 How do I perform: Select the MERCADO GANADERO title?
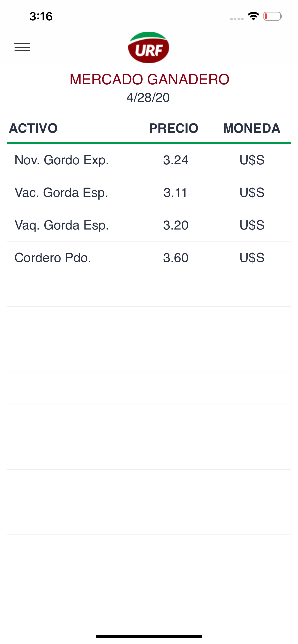tap(149, 80)
